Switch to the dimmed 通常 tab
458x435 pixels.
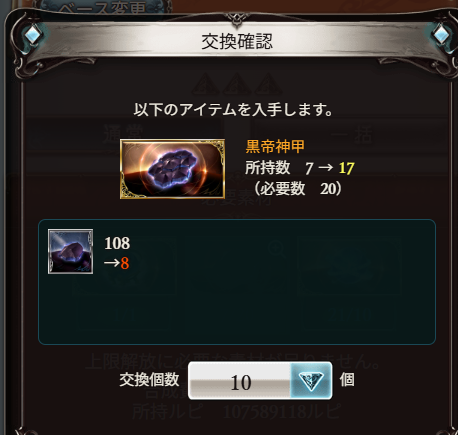pyautogui.click(x=123, y=134)
